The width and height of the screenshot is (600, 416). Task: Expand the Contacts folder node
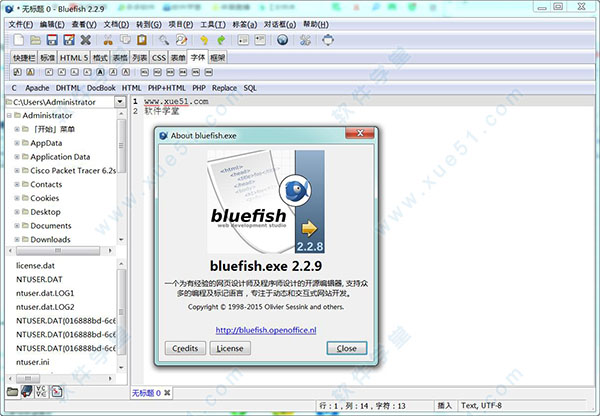click(x=17, y=184)
